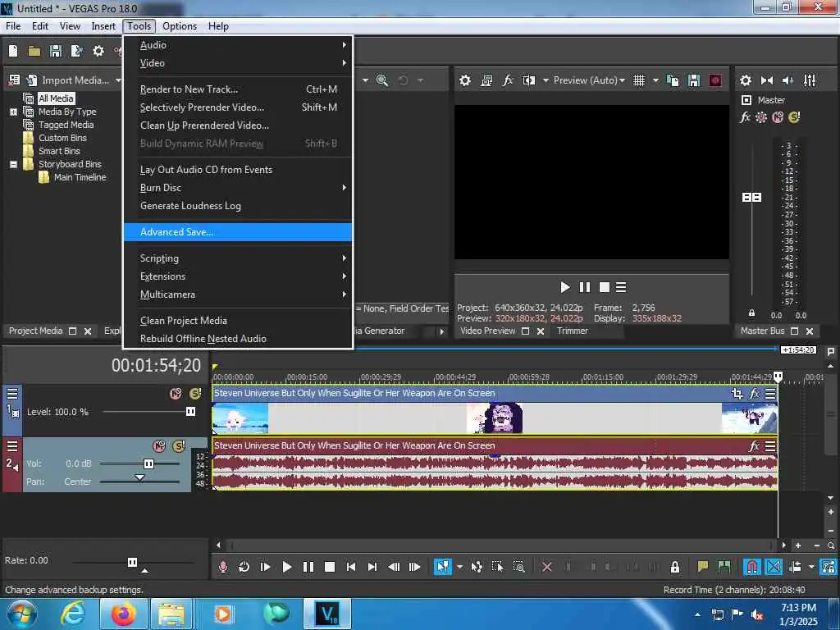
Task: Copy snapshot to clipboard in the preview toolbar
Action: coord(673,80)
